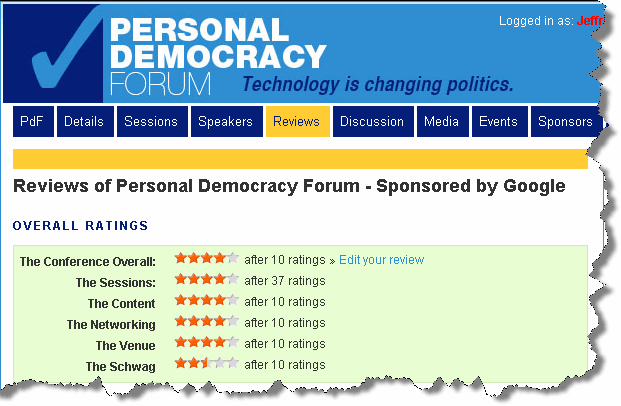This screenshot has width=621, height=406.
Task: Open the Discussion tab
Action: click(x=371, y=122)
